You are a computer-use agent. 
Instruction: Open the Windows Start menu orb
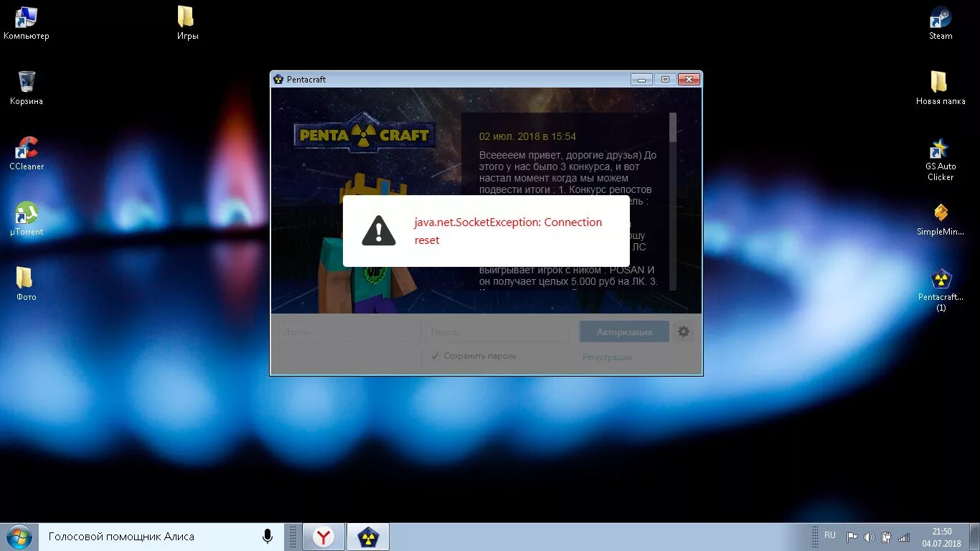tap(19, 536)
